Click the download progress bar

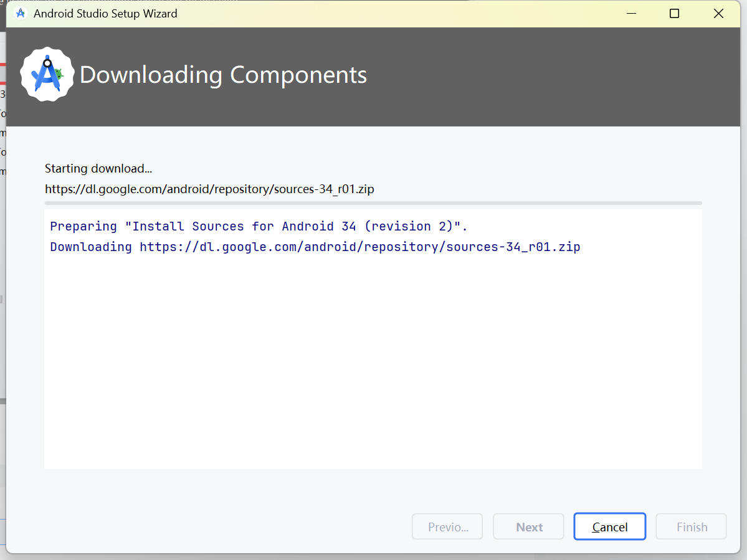click(x=373, y=203)
